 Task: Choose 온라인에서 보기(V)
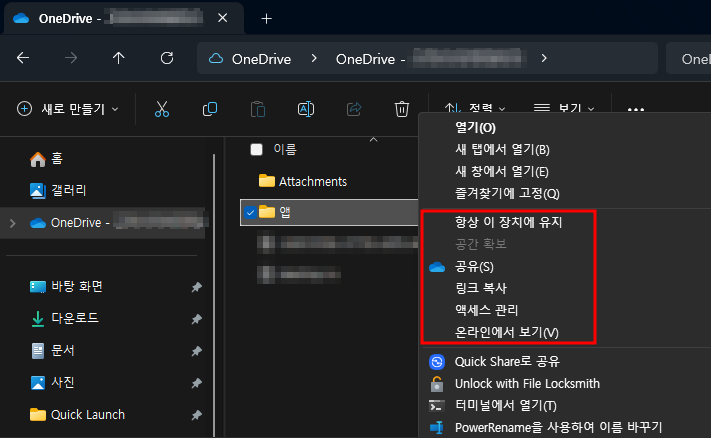506,332
